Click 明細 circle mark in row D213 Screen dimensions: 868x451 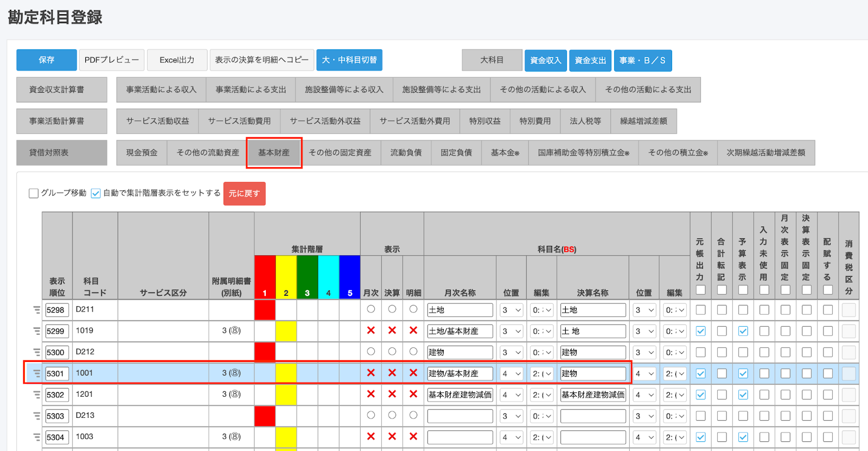(x=413, y=415)
